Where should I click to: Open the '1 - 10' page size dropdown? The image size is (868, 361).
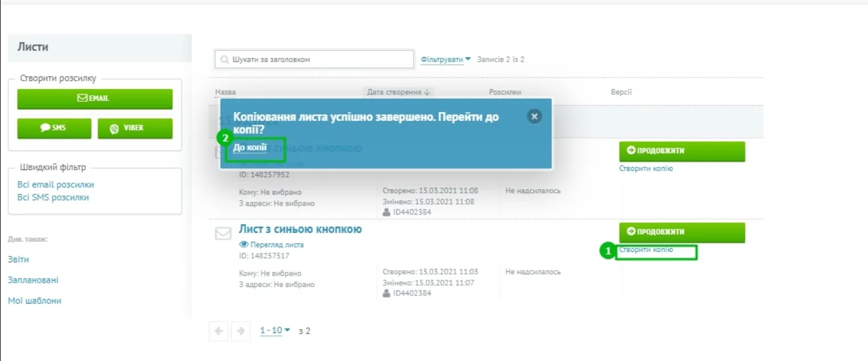click(275, 330)
